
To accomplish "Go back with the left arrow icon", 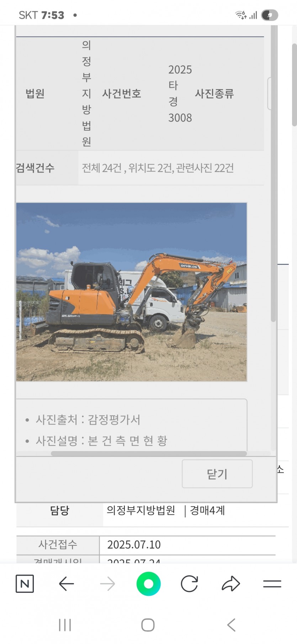I will pos(66,584).
